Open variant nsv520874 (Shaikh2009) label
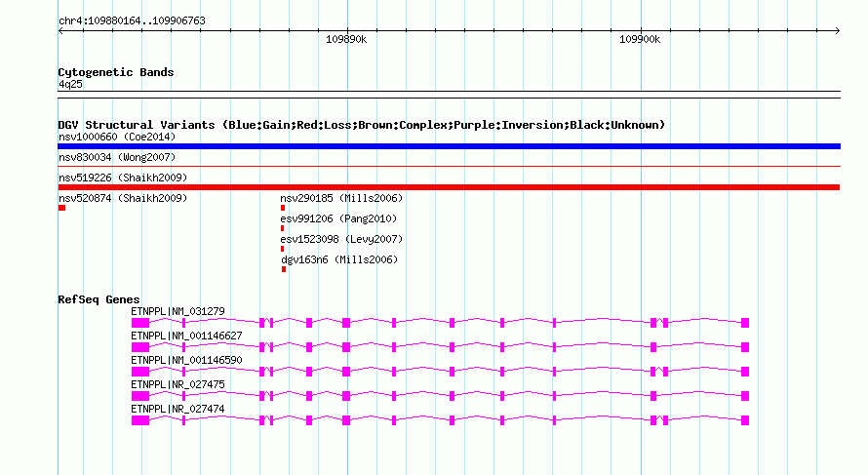Screen dimensions: 868x475 [123, 198]
